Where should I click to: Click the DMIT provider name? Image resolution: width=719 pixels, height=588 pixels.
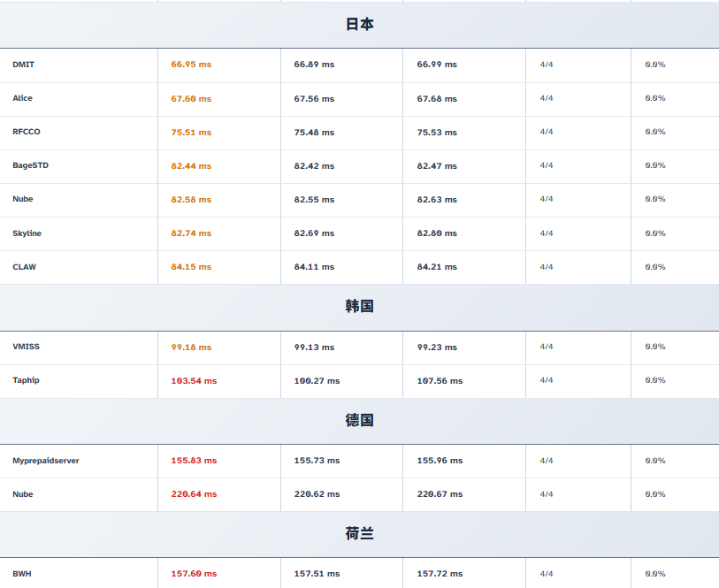[x=24, y=65]
